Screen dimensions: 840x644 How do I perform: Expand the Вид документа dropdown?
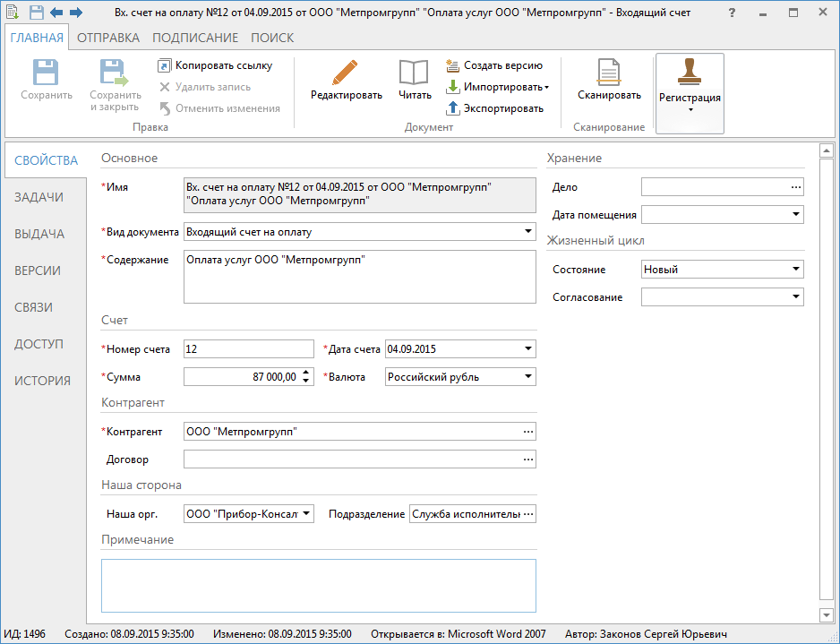[528, 231]
